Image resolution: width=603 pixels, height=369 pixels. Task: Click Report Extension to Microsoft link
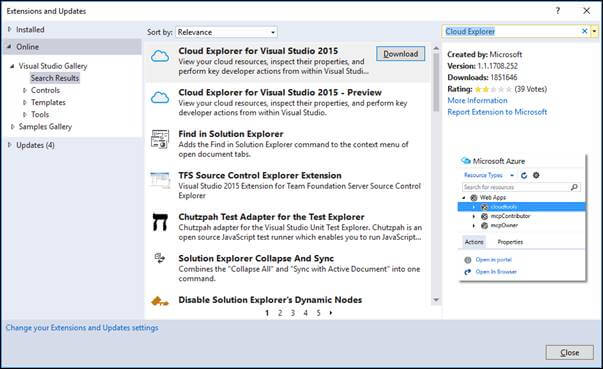(497, 112)
